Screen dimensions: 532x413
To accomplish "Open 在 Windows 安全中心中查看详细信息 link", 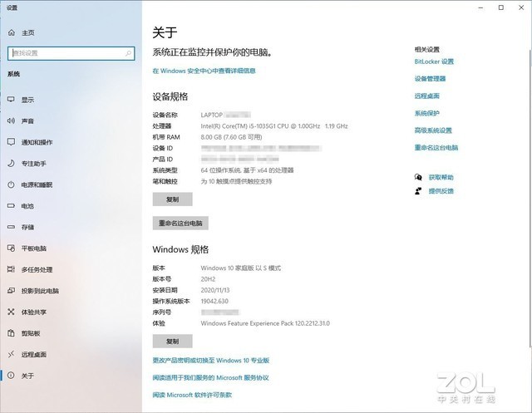I will 204,71.
